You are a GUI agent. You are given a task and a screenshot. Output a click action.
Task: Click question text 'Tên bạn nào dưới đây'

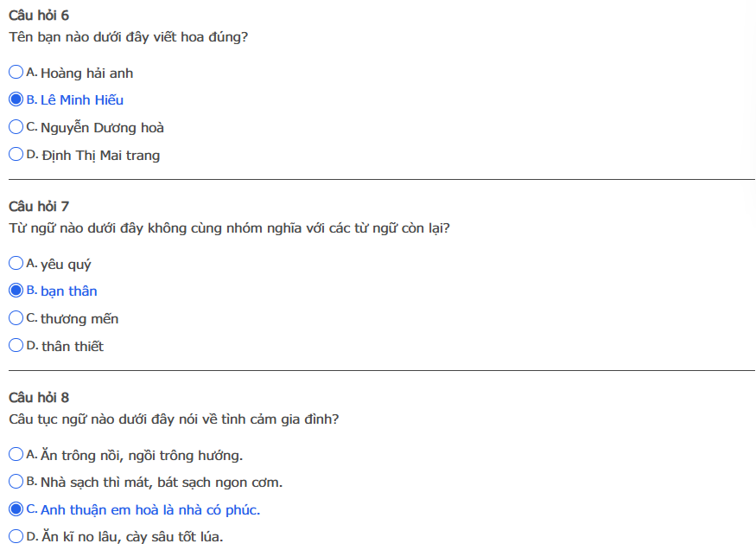tap(129, 37)
